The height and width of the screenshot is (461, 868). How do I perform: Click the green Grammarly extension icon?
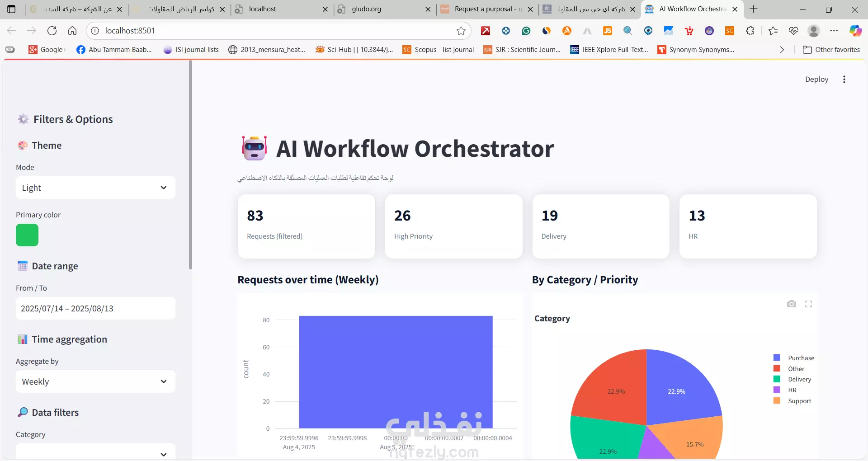(x=526, y=31)
